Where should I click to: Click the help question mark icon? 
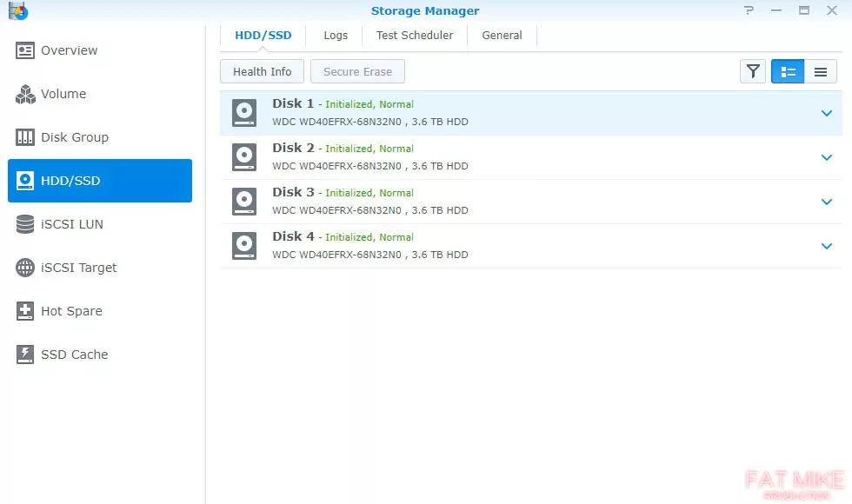749,10
